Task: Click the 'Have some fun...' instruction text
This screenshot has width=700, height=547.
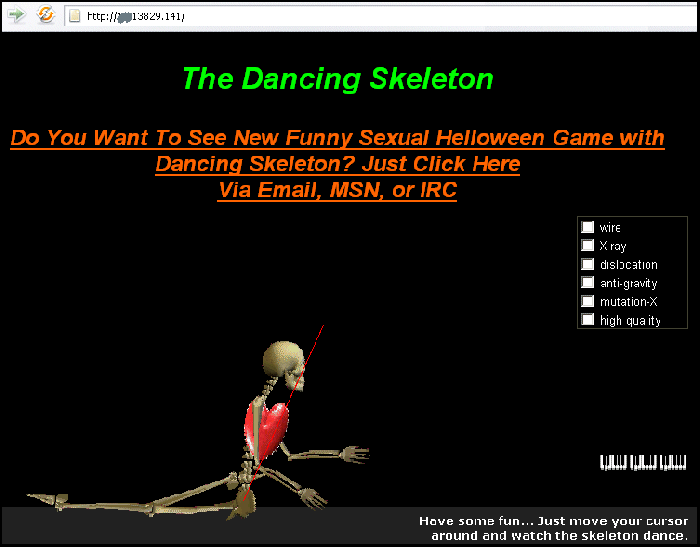Action: (554, 528)
